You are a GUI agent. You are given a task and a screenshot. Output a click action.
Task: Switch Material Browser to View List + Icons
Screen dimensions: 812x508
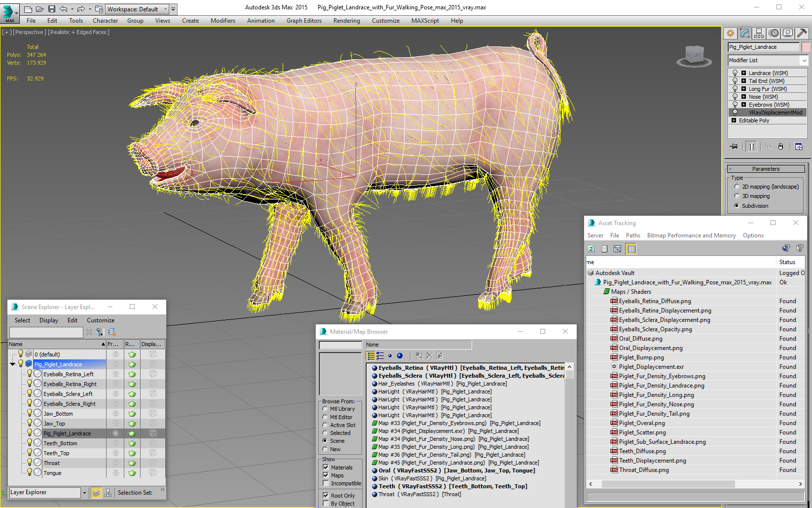380,355
